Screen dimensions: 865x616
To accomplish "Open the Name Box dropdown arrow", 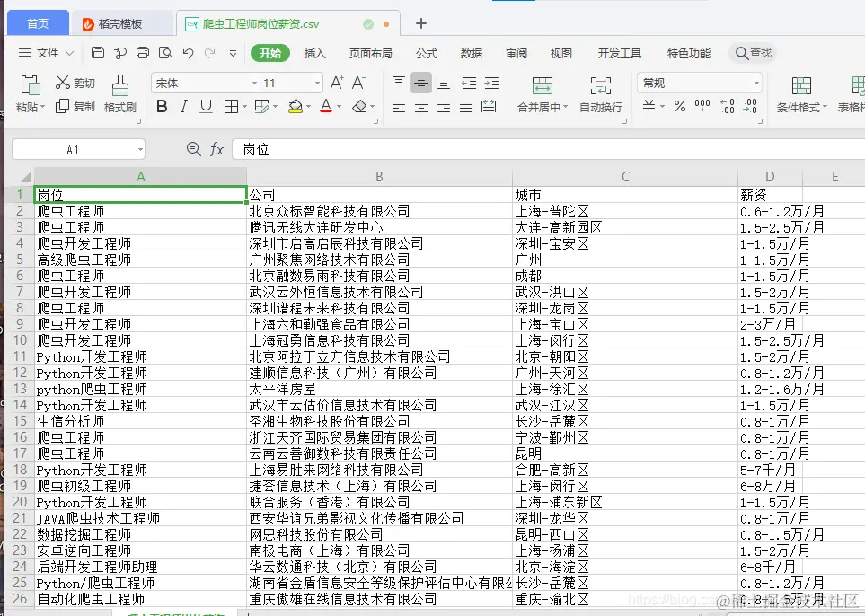I will point(140,149).
